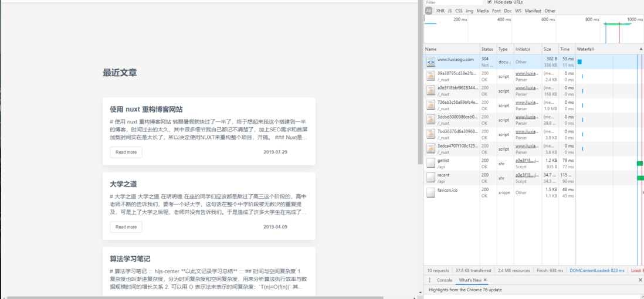The height and width of the screenshot is (299, 644).
Task: Click the 2019-07-29 article date
Action: [275, 152]
